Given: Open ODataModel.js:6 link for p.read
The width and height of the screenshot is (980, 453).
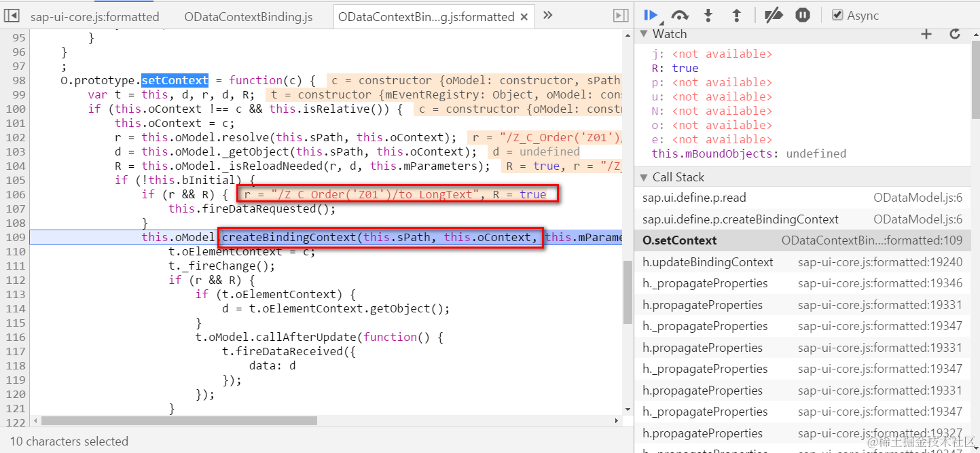Looking at the screenshot, I should [918, 198].
